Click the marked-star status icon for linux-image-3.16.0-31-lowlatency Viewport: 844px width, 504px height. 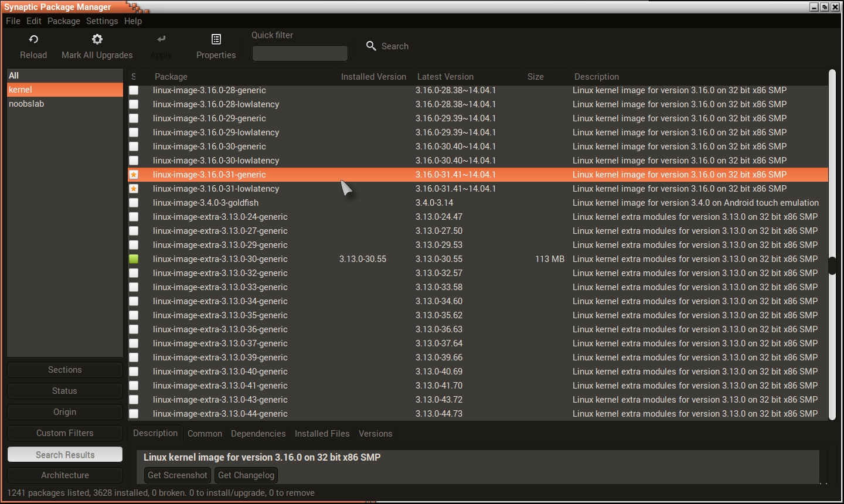pos(134,189)
